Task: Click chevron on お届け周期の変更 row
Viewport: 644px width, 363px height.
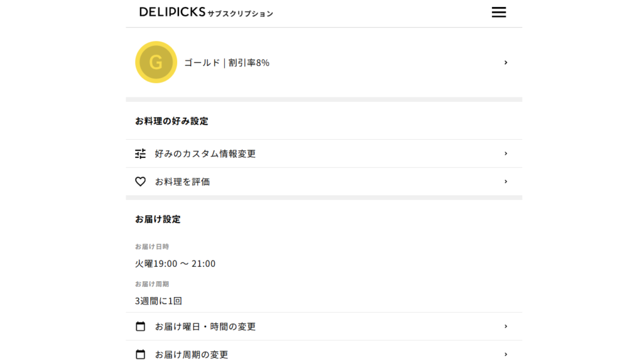Action: 506,355
